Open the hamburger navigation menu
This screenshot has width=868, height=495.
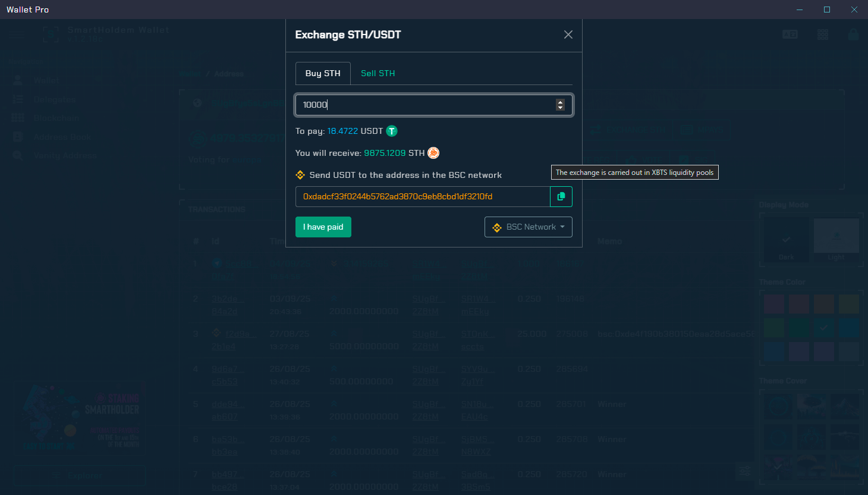point(17,34)
